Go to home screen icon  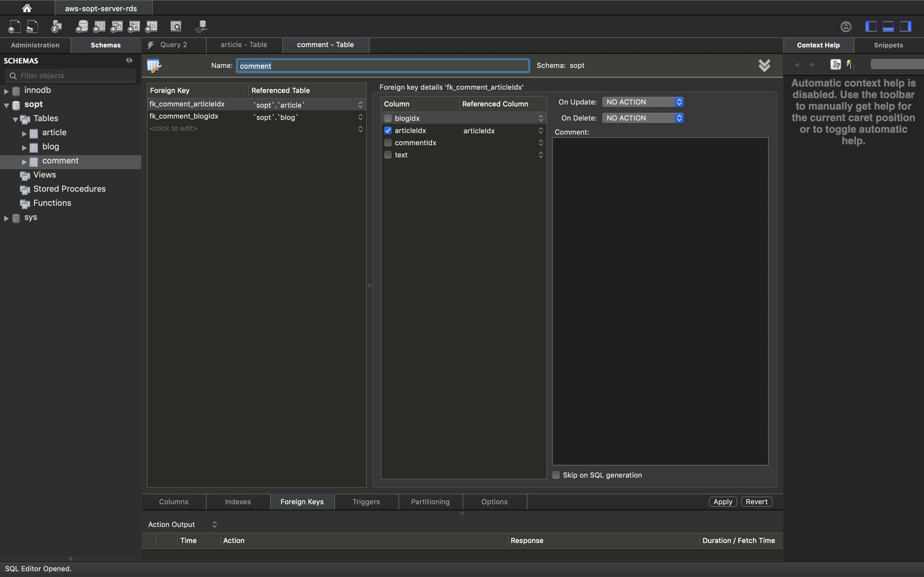(27, 8)
